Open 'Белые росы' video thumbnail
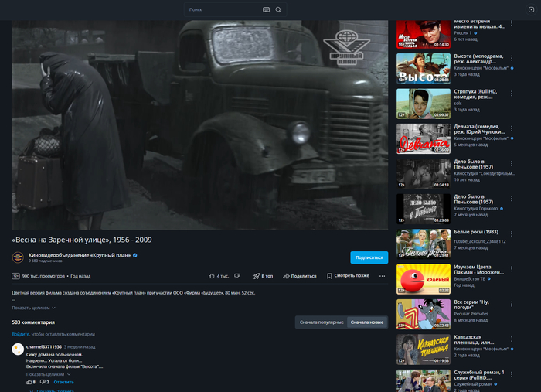 tap(424, 244)
